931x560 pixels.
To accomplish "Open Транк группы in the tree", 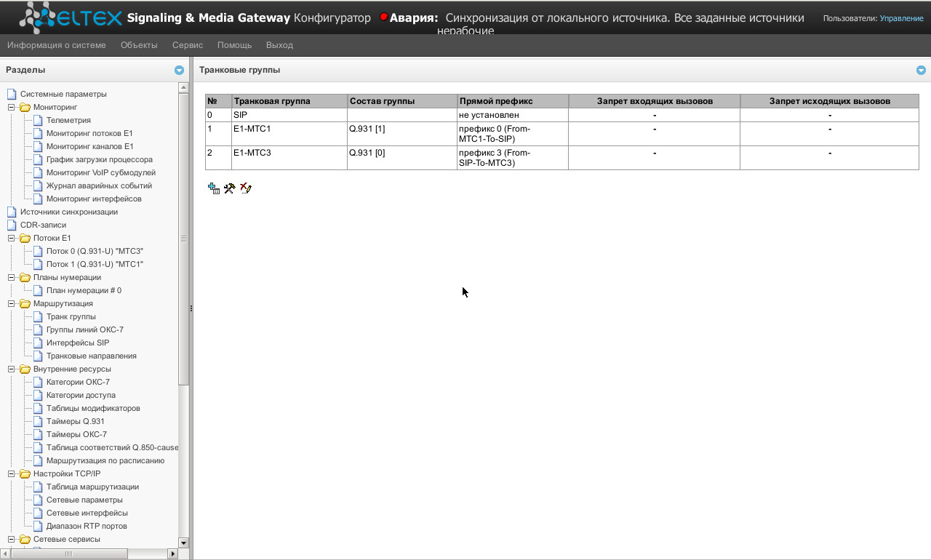I will point(71,316).
